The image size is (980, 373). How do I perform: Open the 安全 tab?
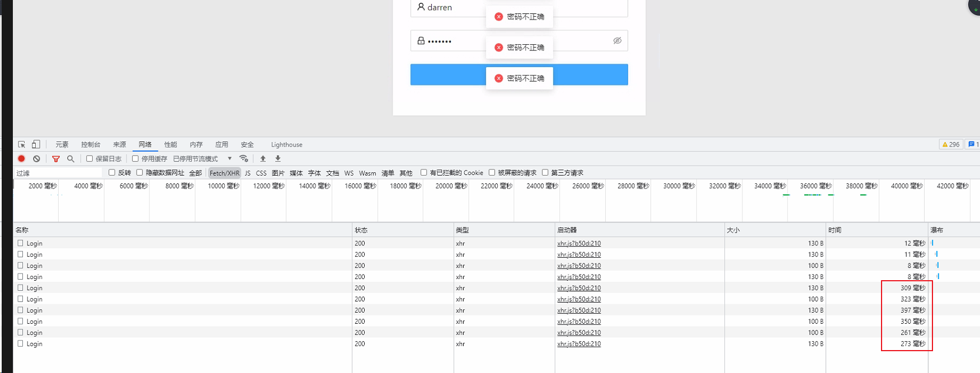tap(247, 144)
